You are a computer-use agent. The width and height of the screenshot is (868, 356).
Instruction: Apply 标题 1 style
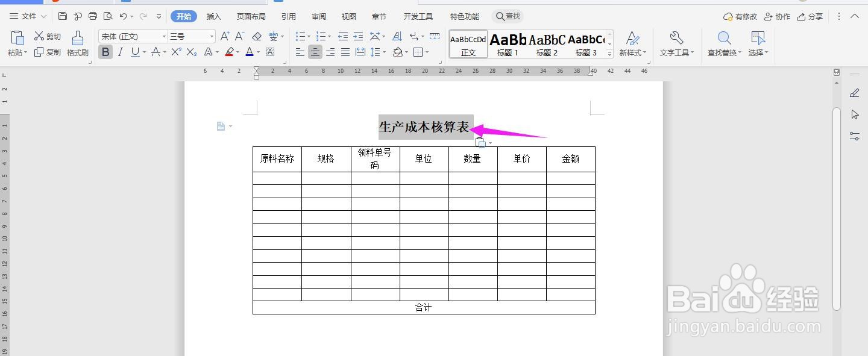coord(508,44)
